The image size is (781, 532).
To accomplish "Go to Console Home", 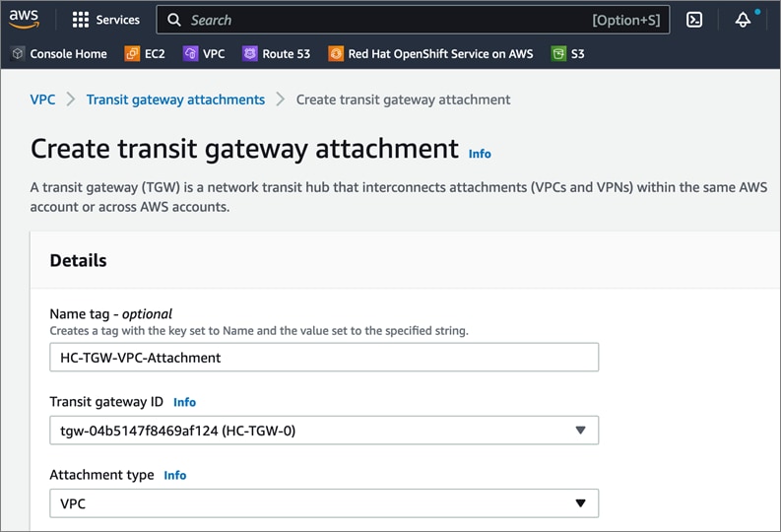I will 59,54.
